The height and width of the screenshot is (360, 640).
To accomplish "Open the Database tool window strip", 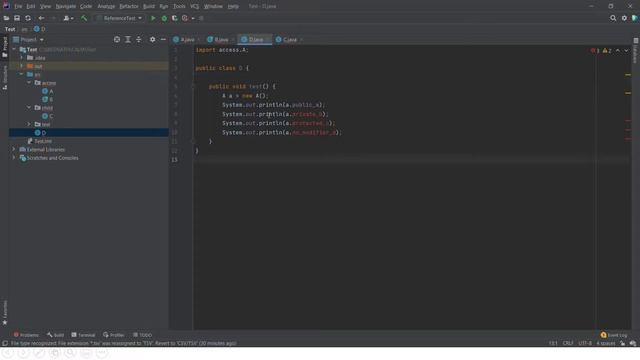I will pyautogui.click(x=636, y=51).
